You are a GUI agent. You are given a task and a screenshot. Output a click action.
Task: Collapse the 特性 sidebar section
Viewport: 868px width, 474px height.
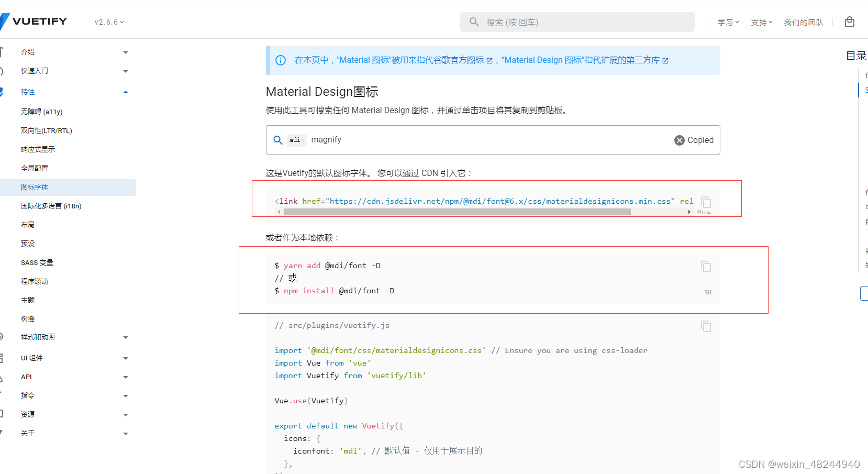(x=126, y=92)
